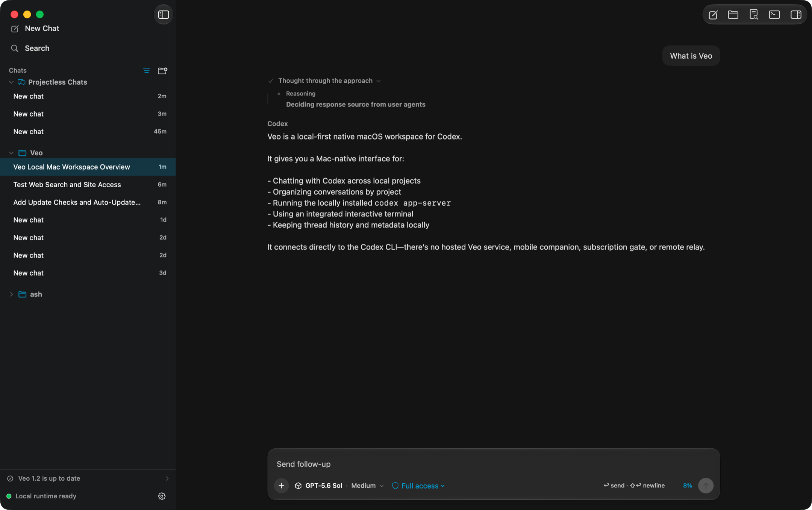Click the New Chat pencil icon in sidebar
Screen dimensions: 812x510
click(15, 29)
